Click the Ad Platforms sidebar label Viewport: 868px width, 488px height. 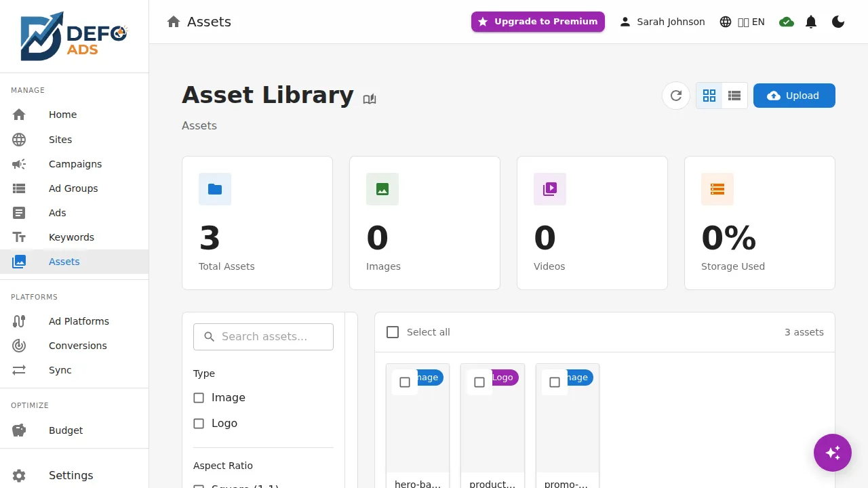pos(79,321)
